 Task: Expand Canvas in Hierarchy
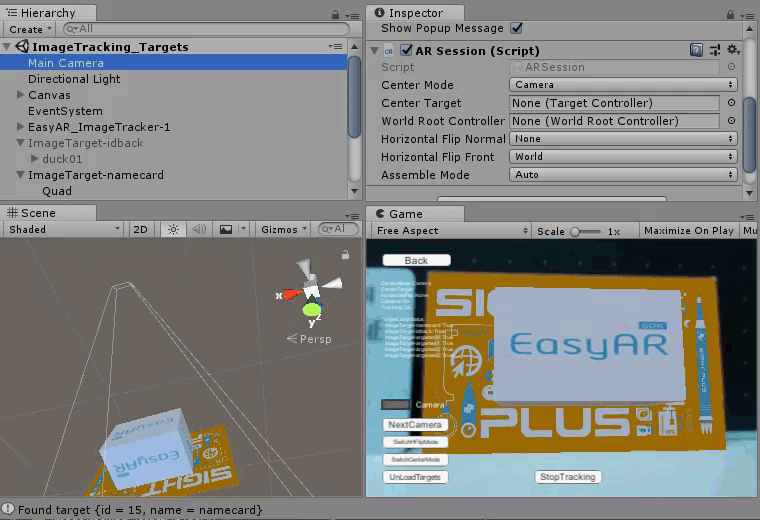pyautogui.click(x=20, y=95)
